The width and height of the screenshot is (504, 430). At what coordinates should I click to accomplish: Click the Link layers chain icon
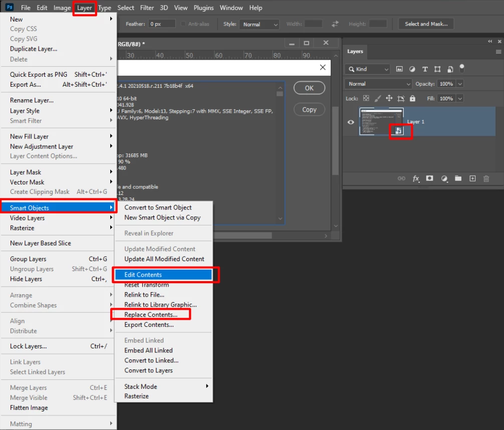[x=401, y=178]
